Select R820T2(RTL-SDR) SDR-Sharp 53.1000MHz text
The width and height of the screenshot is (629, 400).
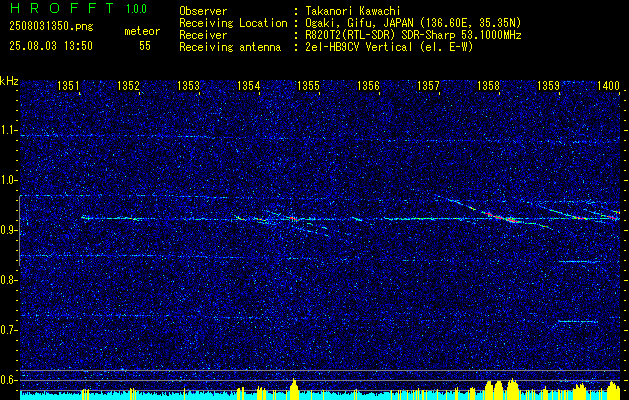tap(413, 35)
